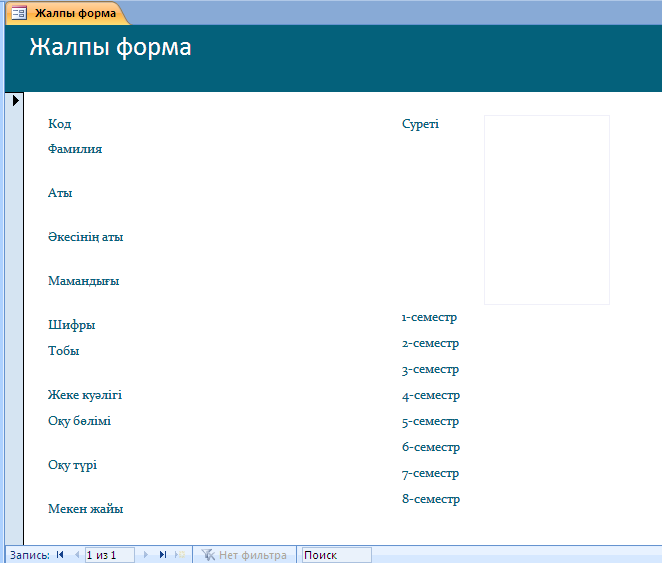Click the empty Суреті picture frame

pos(547,210)
